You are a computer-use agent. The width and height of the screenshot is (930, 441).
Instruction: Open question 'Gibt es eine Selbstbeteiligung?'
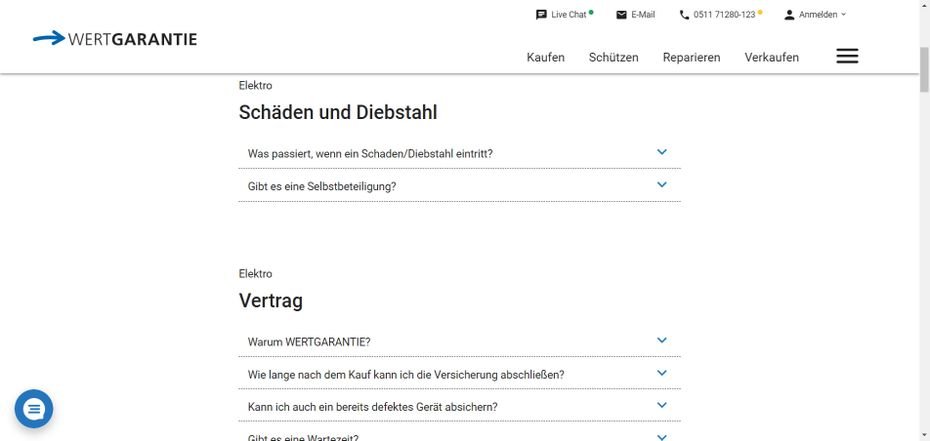[322, 186]
